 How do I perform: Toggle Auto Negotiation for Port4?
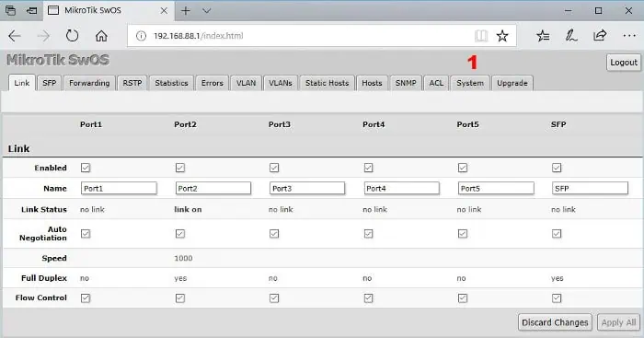point(368,234)
